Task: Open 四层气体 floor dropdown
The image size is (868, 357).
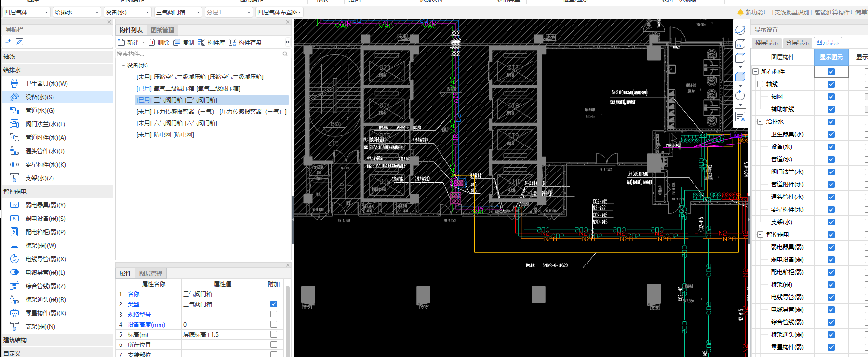Action: click(x=26, y=12)
